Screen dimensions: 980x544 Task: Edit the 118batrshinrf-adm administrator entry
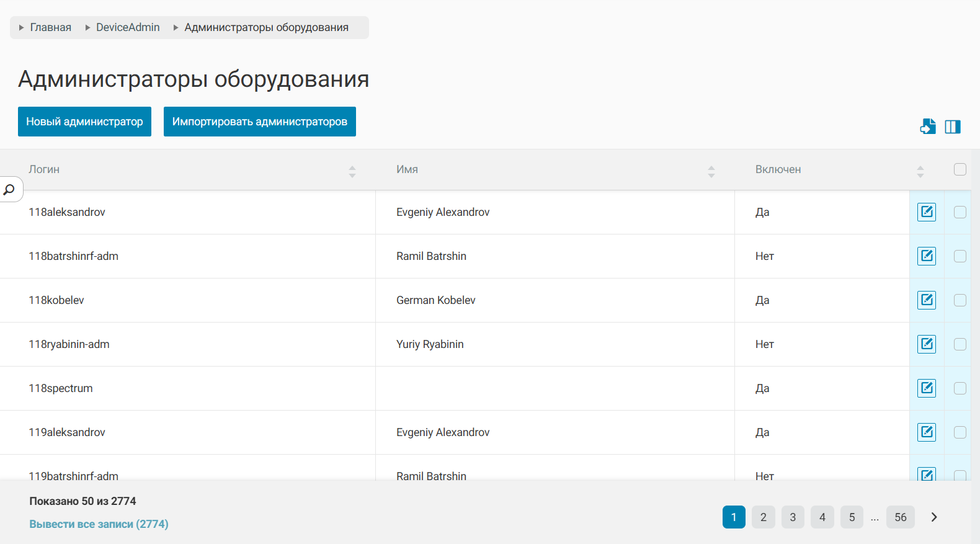tap(927, 256)
